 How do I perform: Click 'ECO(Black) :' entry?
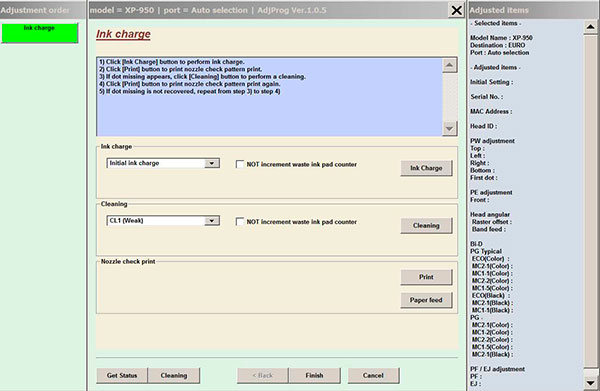click(491, 296)
